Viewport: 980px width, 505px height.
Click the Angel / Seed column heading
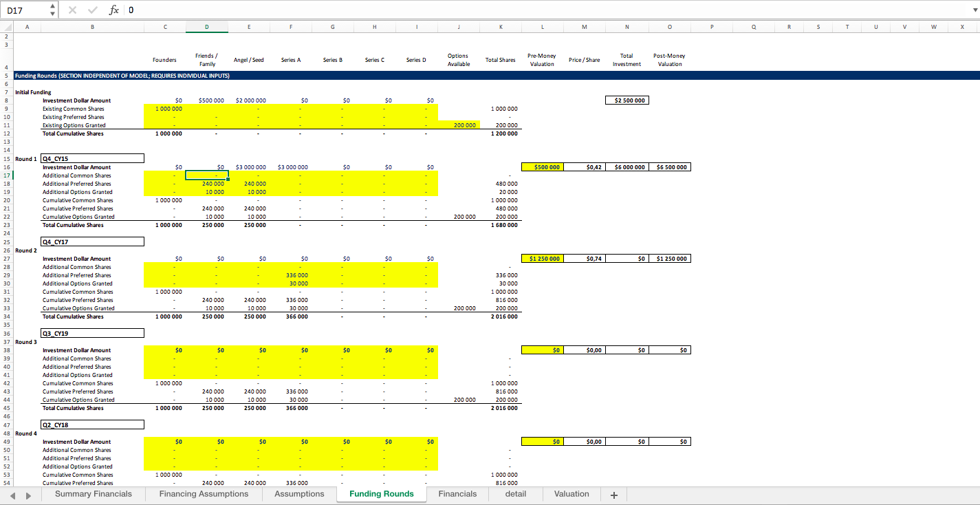pyautogui.click(x=249, y=60)
